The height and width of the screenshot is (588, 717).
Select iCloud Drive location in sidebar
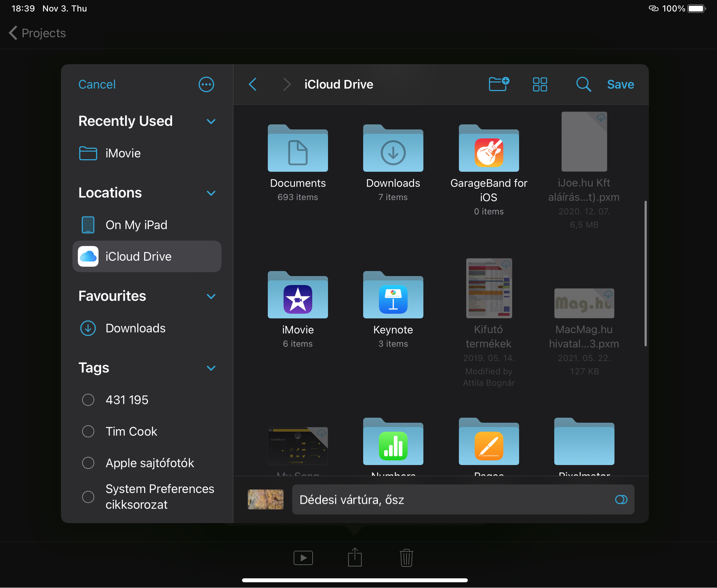147,257
